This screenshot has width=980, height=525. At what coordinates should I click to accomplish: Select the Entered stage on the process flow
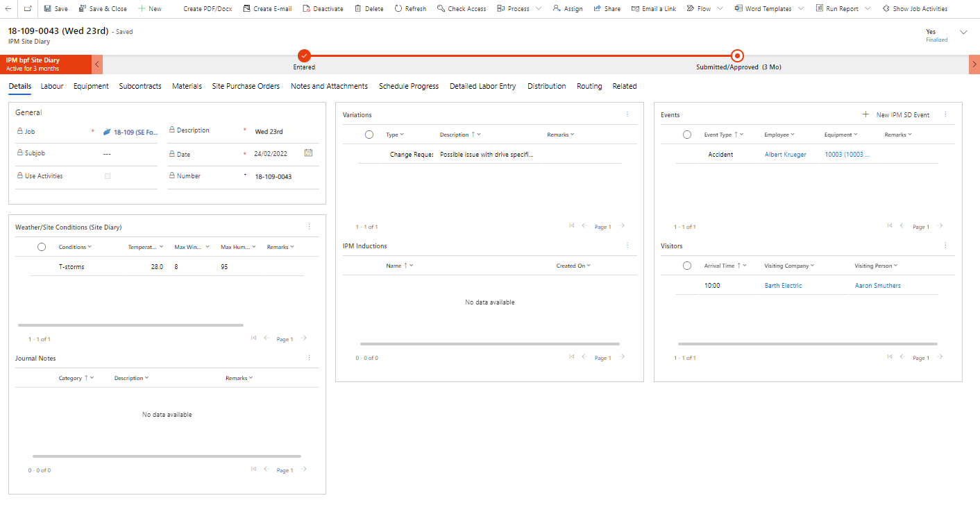tap(304, 55)
